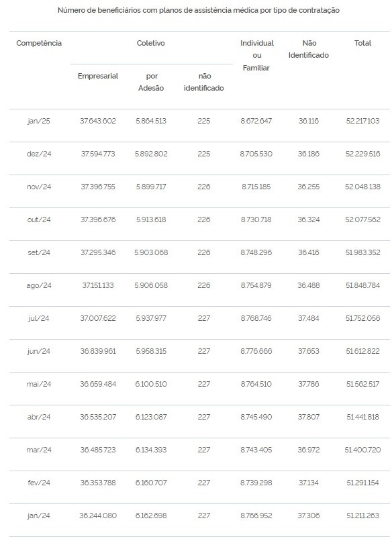This screenshot has height=537, width=392.
Task: Click the Não Identificado column header
Action: coord(309,49)
